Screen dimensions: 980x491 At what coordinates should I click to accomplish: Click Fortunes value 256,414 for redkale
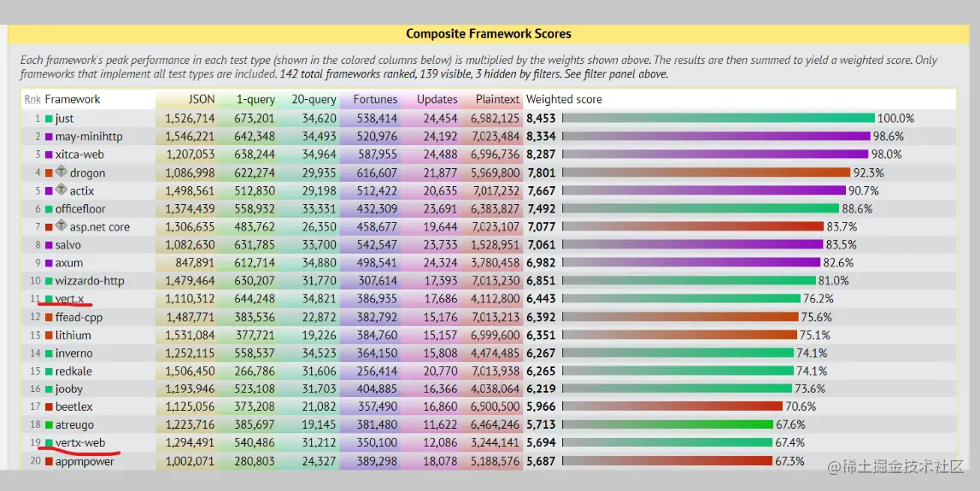tap(377, 371)
